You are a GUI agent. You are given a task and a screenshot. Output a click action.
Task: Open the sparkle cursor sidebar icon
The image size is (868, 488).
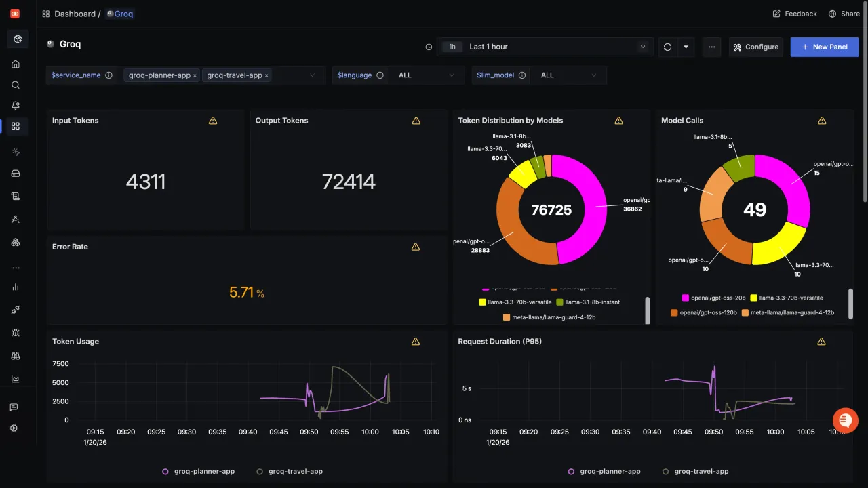coord(16,152)
